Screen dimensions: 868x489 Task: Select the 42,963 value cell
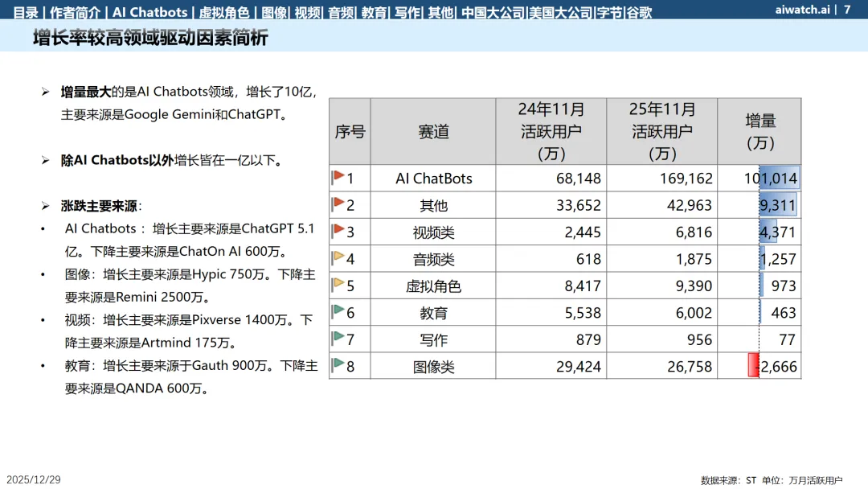coord(662,205)
